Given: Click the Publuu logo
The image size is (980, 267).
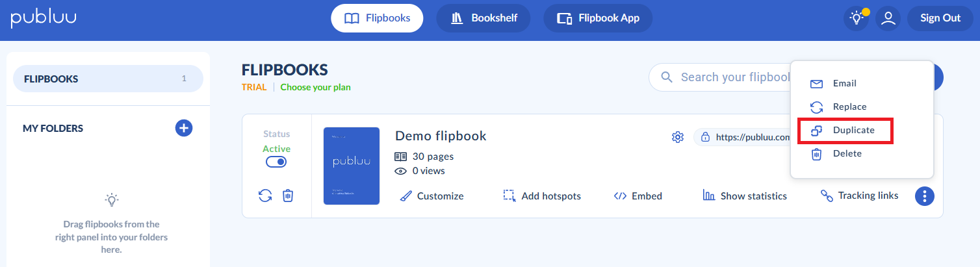Looking at the screenshot, I should [x=44, y=18].
